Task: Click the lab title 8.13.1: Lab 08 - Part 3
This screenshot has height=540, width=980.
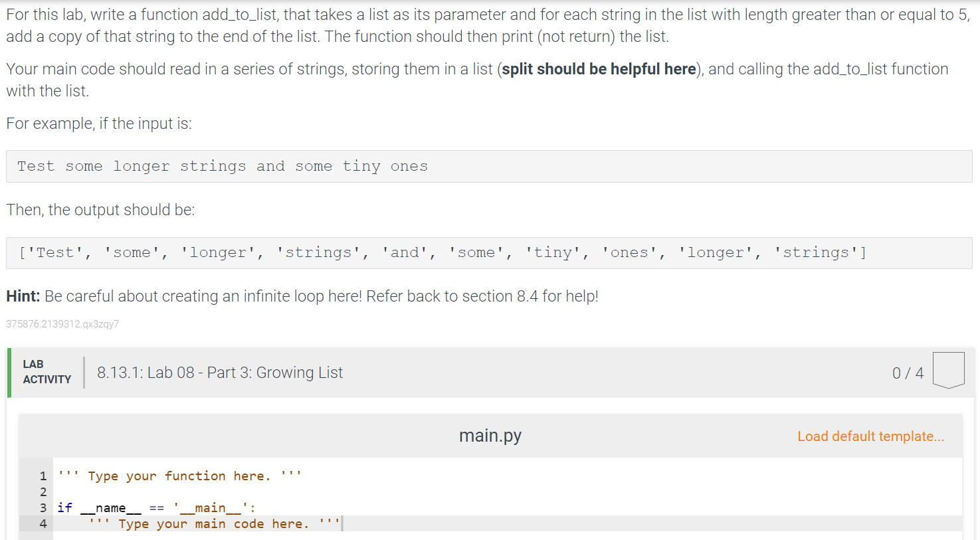Action: [219, 373]
